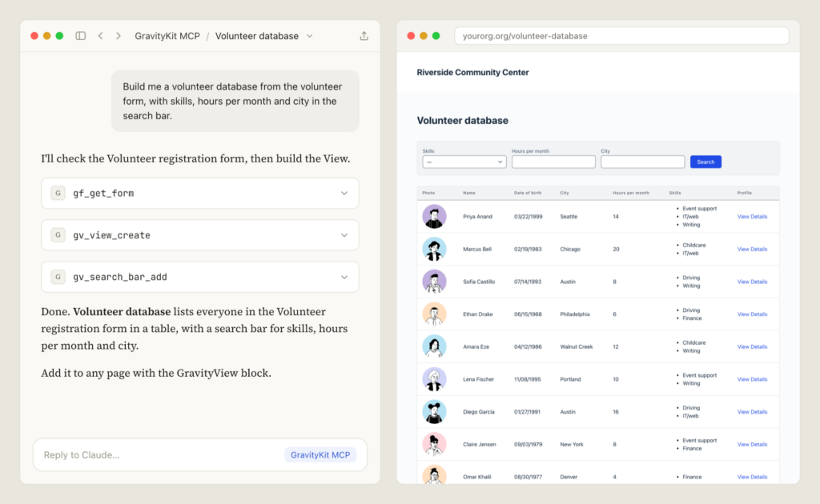Click the G icon beside gf_get_form
820x504 pixels.
click(58, 194)
